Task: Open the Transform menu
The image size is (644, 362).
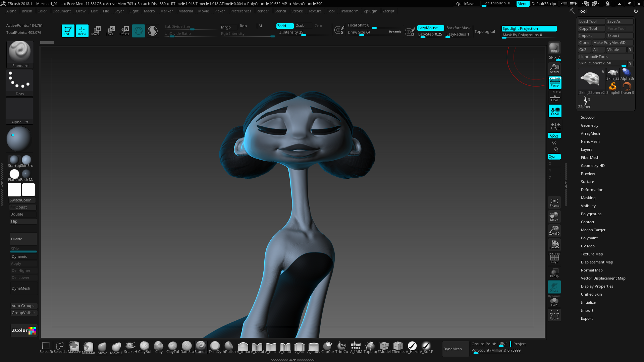Action: click(x=349, y=11)
